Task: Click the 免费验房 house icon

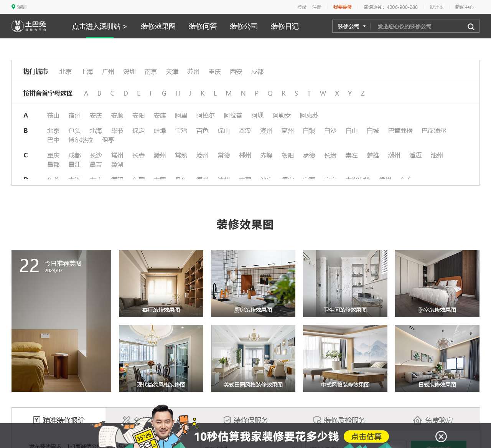Action: [x=417, y=420]
